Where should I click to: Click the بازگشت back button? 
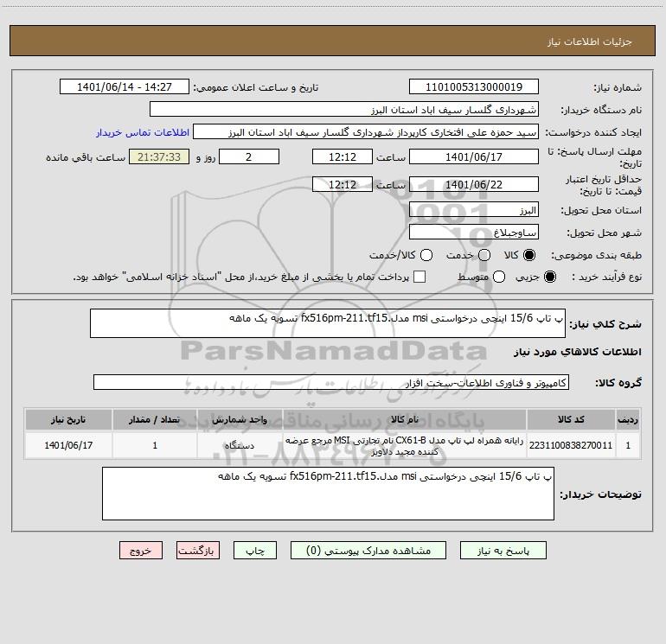pyautogui.click(x=198, y=551)
